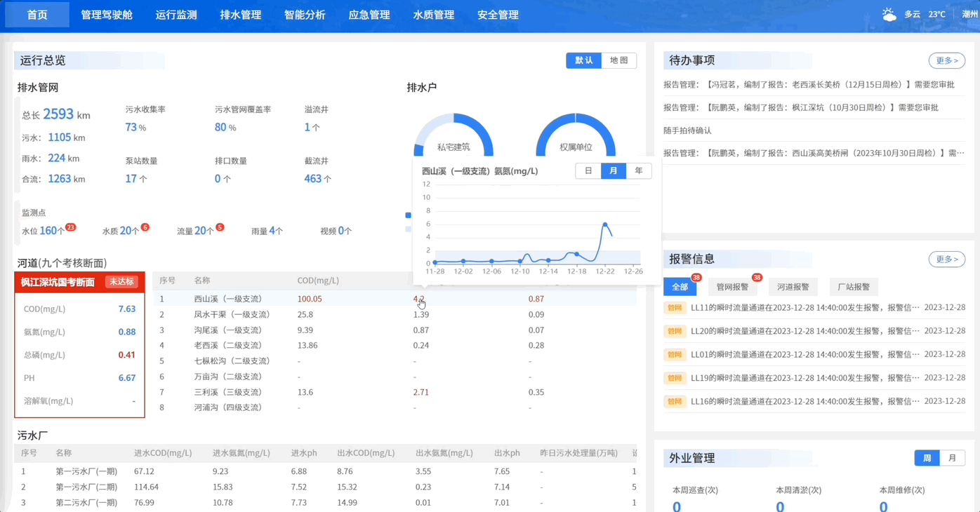This screenshot has width=980, height=512.
Task: Click red badge on 水质 monitoring count
Action: 145,227
